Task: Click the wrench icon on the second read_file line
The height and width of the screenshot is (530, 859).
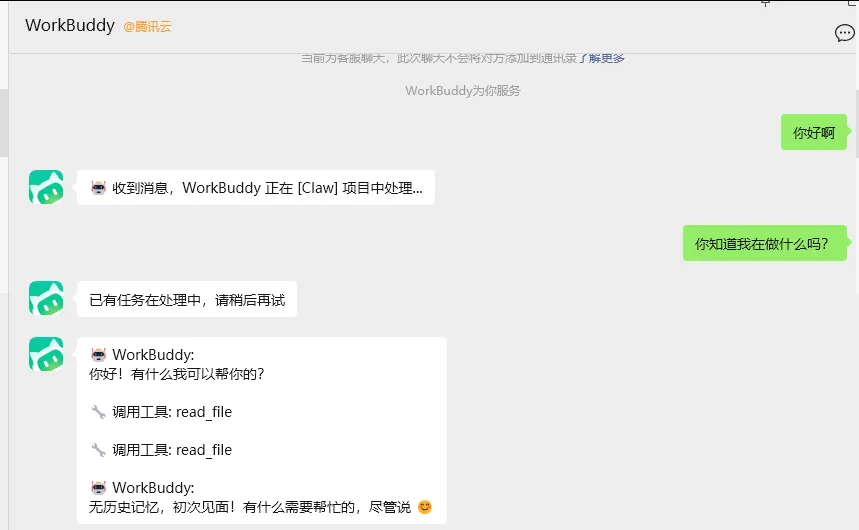Action: (x=99, y=450)
